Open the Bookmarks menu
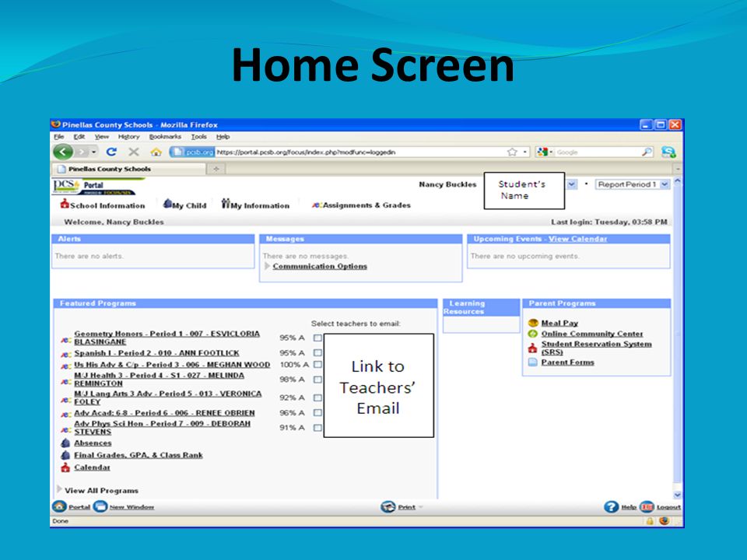The image size is (747, 560). tap(165, 137)
